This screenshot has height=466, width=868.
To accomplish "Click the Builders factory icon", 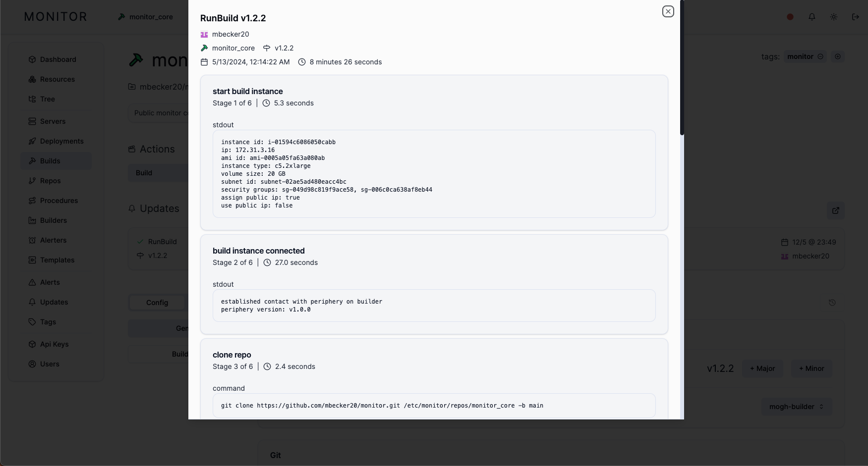I will pyautogui.click(x=32, y=220).
